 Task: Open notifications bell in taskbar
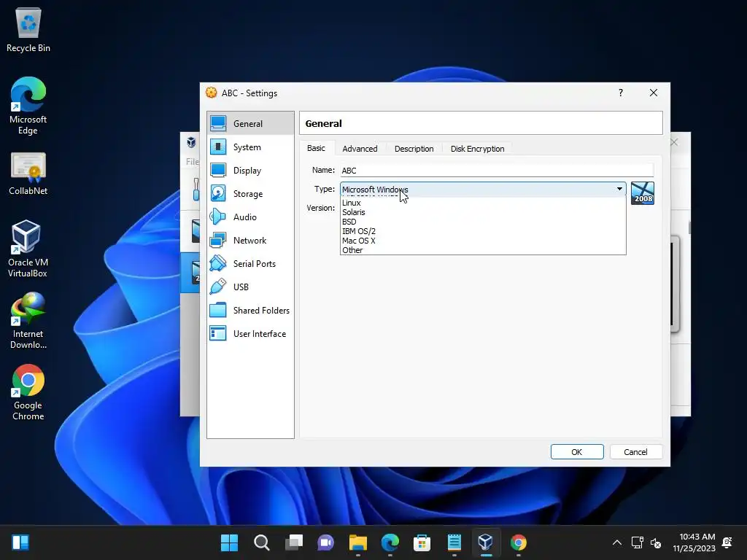coord(727,542)
